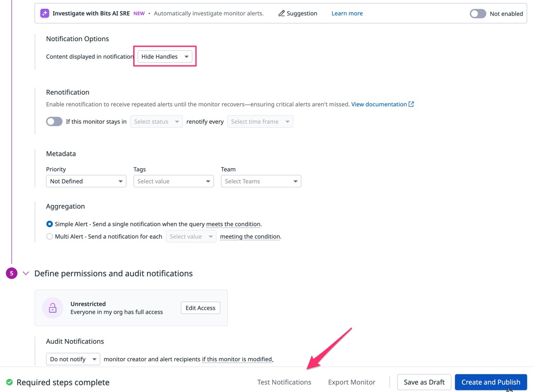The width and height of the screenshot is (533, 392).
Task: Open View documentation external link icon
Action: tap(411, 104)
